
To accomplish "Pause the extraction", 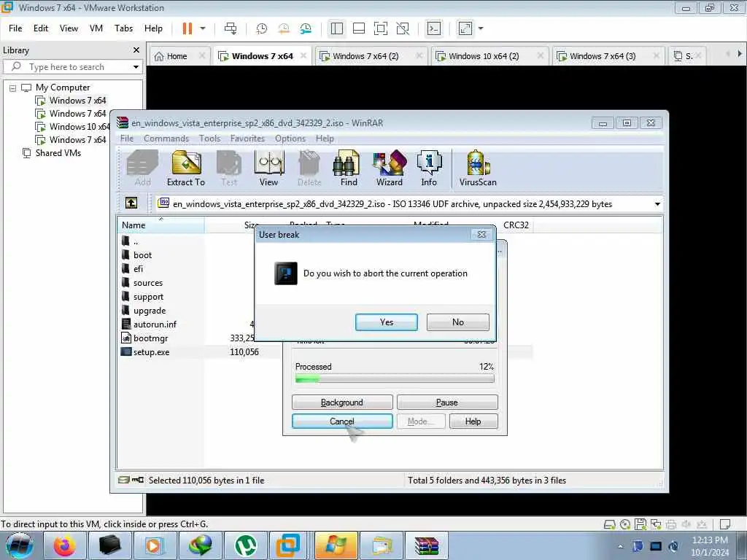I will (x=447, y=402).
